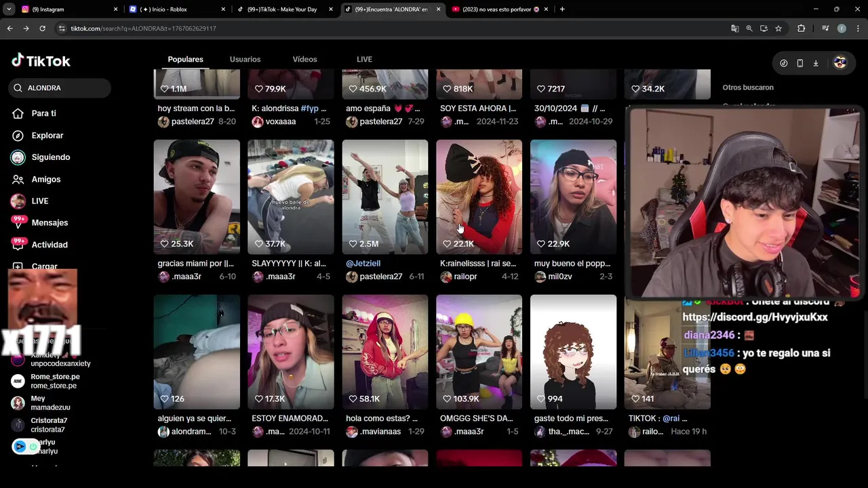The image size is (868, 488).
Task: Open the 58.1K-likes red hoodie video
Action: (x=385, y=352)
